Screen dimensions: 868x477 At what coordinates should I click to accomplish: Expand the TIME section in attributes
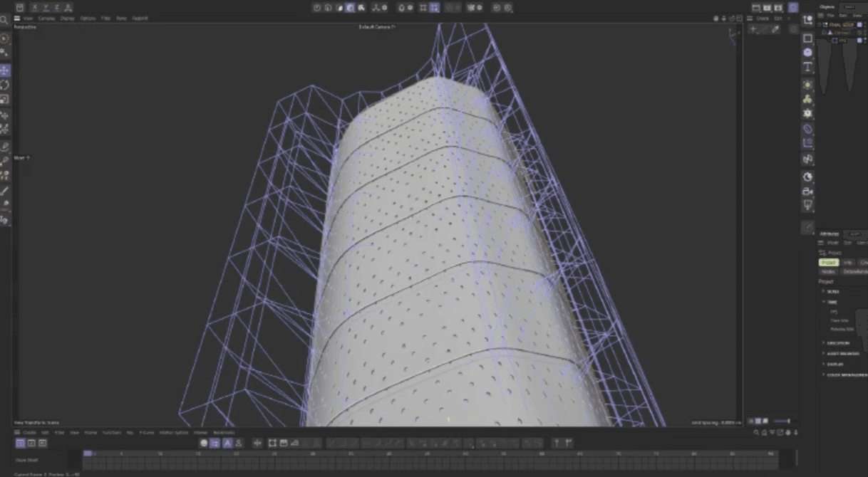pos(832,302)
